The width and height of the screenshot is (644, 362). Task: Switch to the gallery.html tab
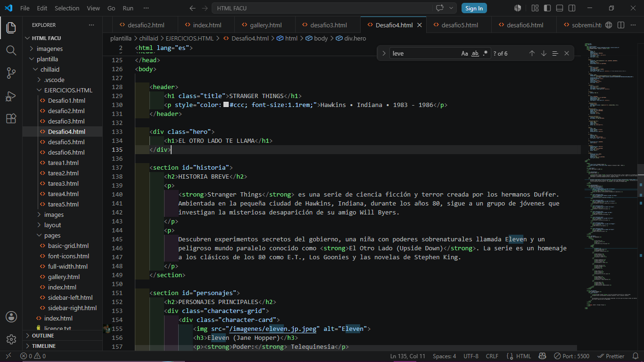266,25
